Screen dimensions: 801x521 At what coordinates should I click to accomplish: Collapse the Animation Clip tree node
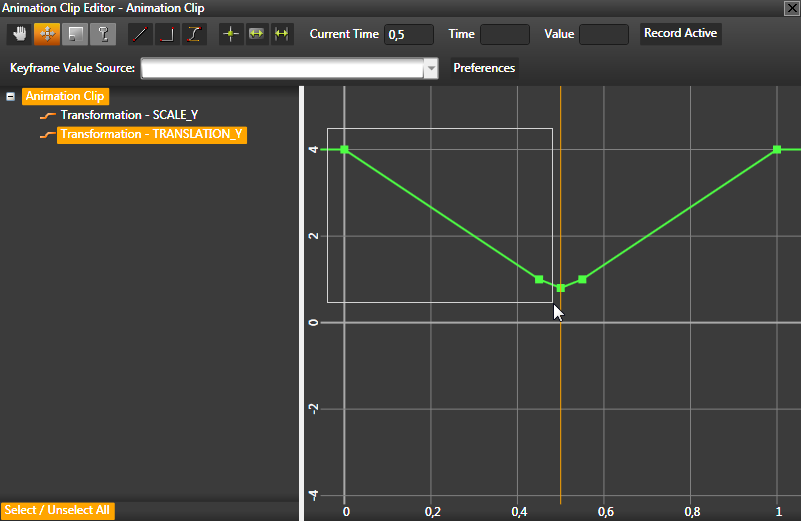click(x=11, y=97)
